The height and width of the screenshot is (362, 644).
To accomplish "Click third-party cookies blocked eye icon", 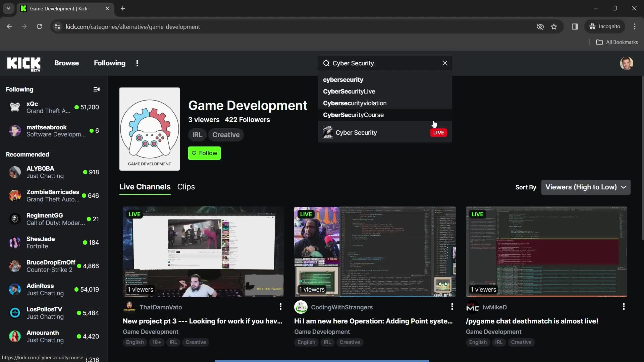I will 540,26.
